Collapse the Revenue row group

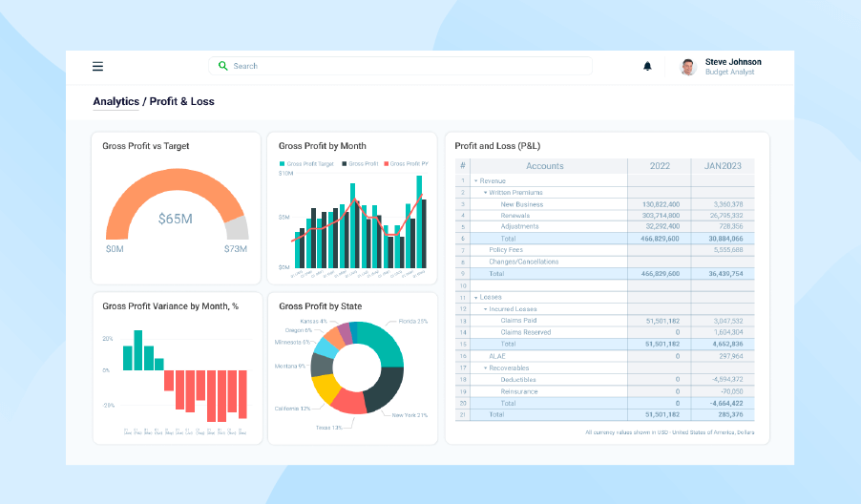point(476,180)
